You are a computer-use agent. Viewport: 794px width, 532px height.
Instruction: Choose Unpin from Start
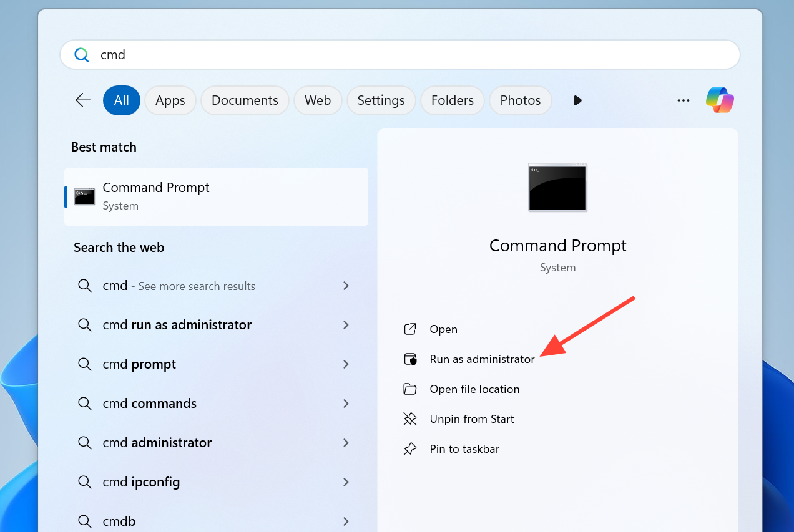(472, 419)
